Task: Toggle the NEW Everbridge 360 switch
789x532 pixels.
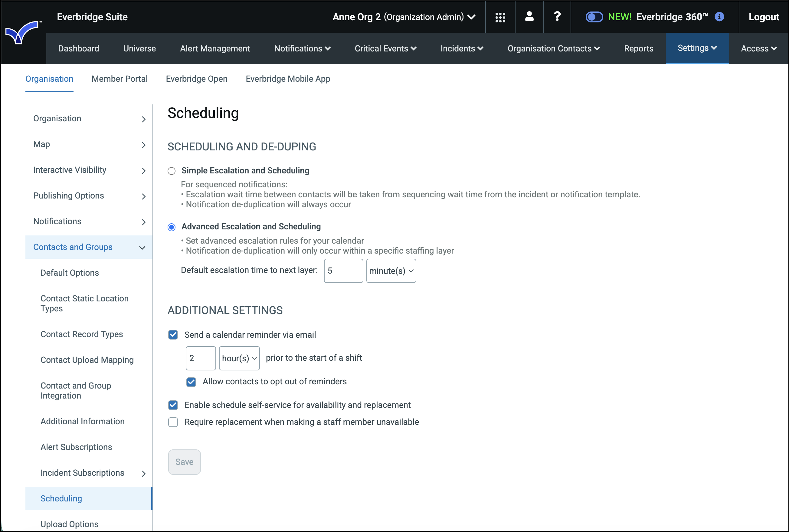Action: [x=594, y=16]
